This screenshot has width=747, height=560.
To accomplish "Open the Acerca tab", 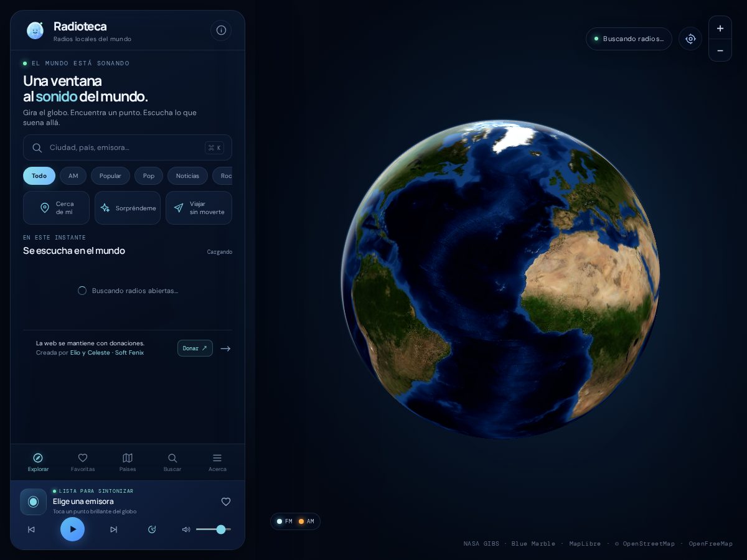I will click(217, 462).
